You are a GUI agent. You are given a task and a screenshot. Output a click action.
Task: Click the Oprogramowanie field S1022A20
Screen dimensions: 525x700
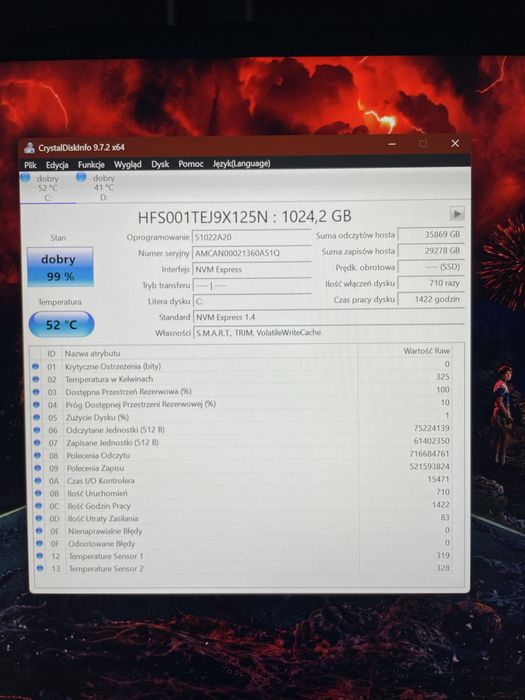click(251, 237)
